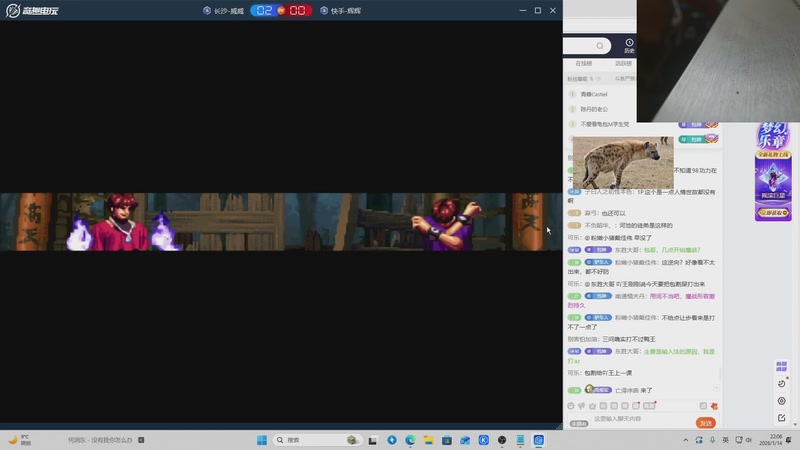
Task: Open the notification bell in taskbar
Action: point(789,440)
